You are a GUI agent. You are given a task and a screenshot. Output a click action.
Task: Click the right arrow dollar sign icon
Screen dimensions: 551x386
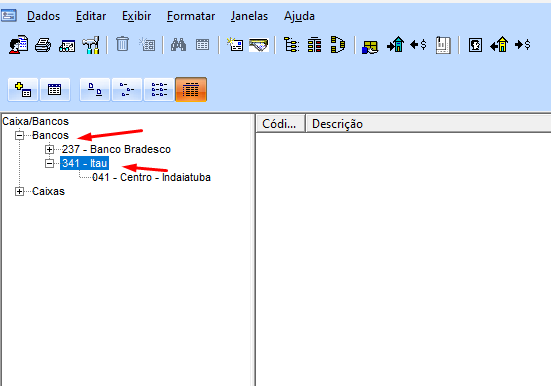pyautogui.click(x=523, y=45)
